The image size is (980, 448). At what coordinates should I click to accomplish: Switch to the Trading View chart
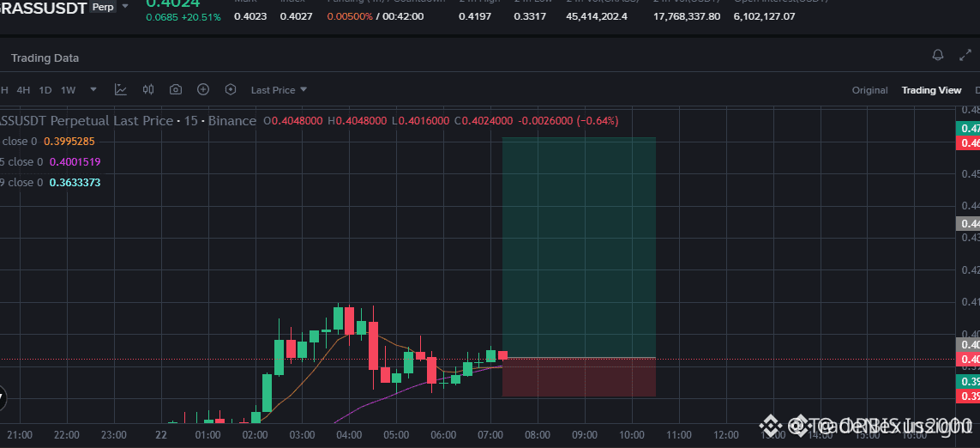tap(931, 90)
